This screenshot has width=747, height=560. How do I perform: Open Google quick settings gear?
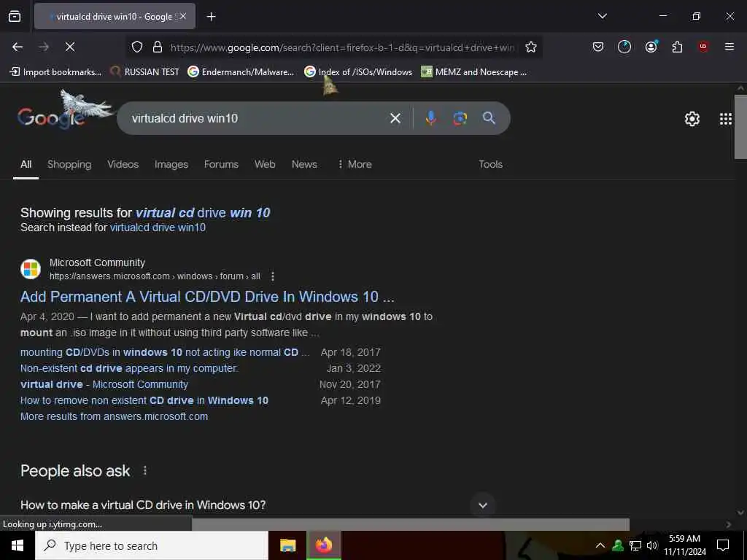coord(692,119)
